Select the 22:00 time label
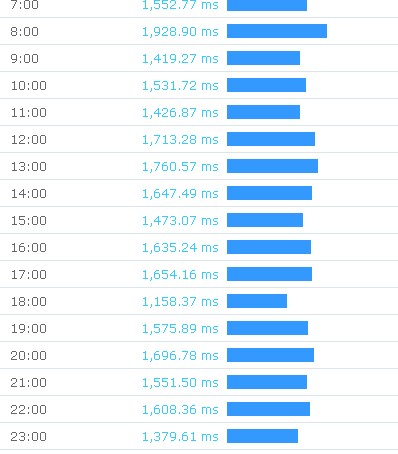Screen dimensions: 398x454 [29, 410]
